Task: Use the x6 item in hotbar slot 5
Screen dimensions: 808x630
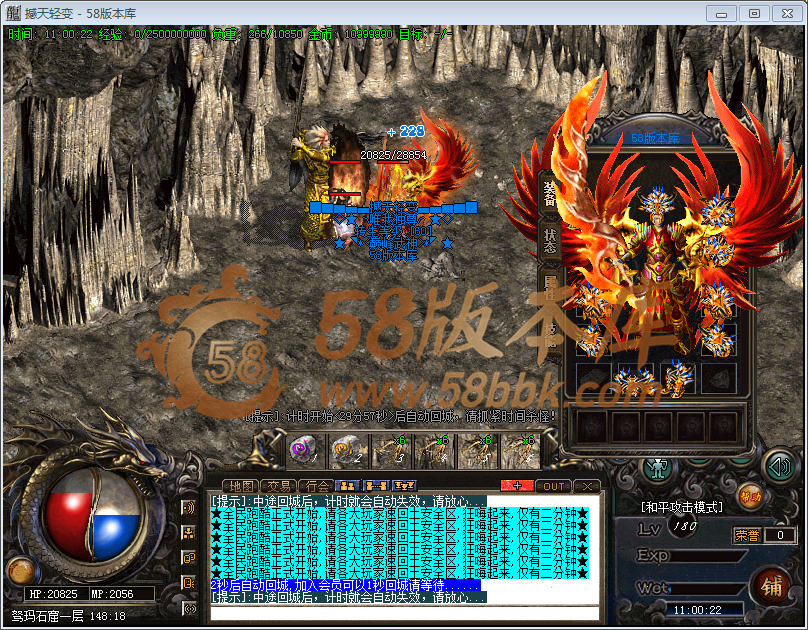Action: tap(476, 450)
